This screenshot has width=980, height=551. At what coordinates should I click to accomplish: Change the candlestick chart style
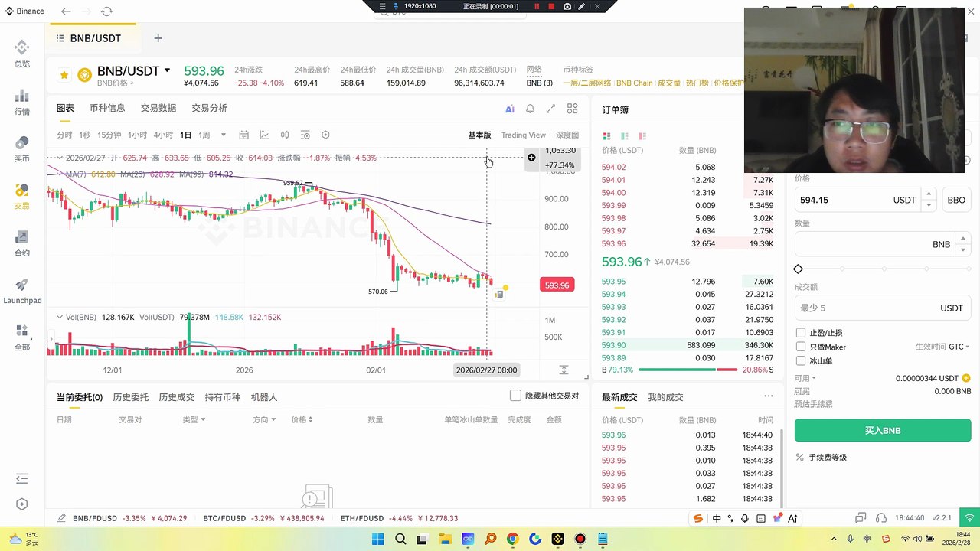[285, 135]
